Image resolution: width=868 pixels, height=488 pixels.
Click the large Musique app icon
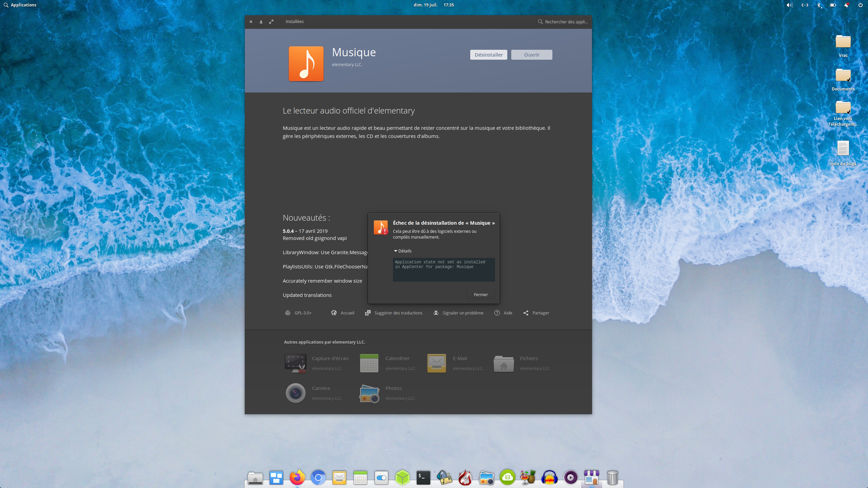click(x=306, y=64)
